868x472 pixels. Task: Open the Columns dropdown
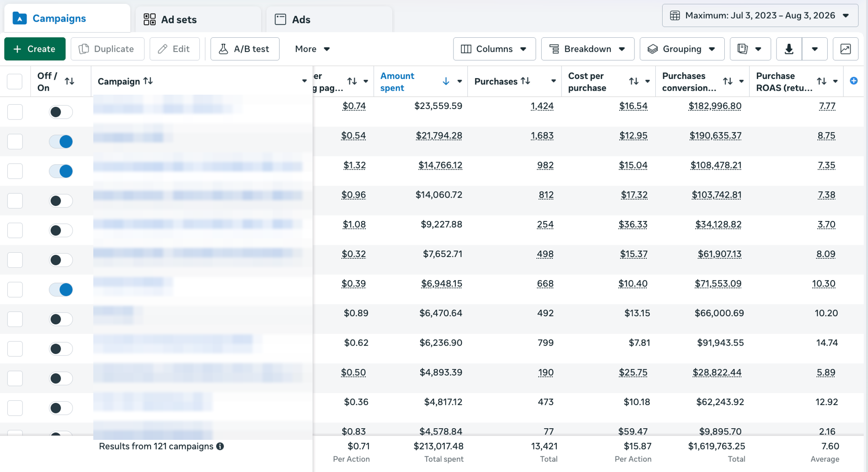[x=494, y=49]
